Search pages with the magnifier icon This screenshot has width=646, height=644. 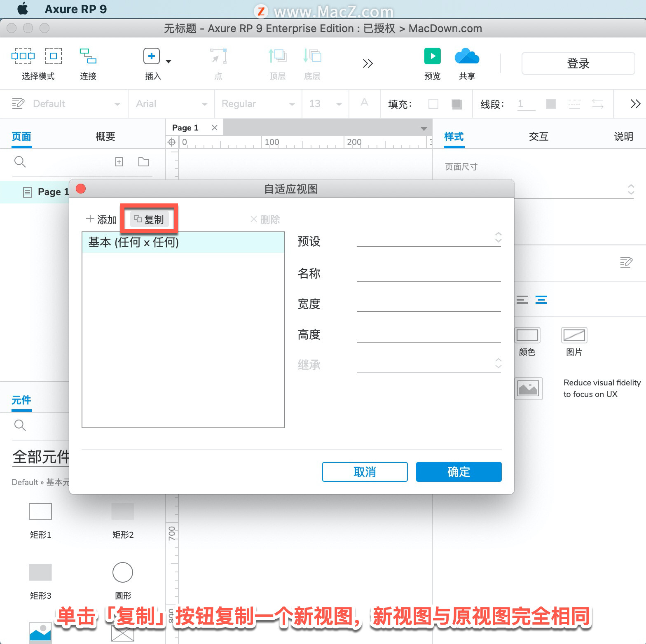(20, 162)
